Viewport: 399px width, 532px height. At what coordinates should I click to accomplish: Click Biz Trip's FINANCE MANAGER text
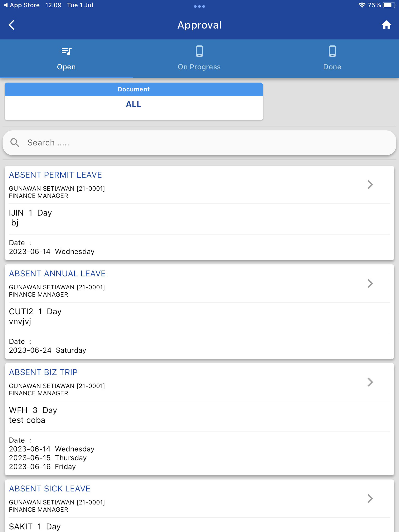[38, 393]
